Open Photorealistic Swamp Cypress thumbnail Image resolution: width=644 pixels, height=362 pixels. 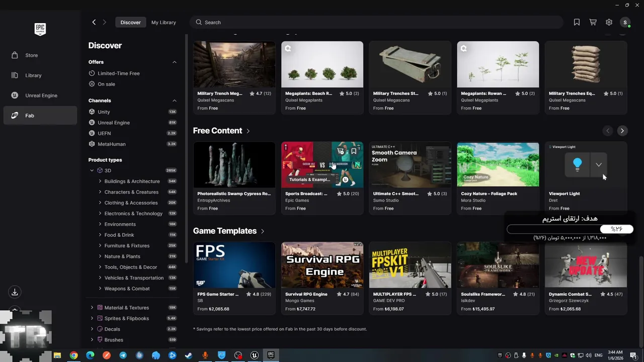point(234,164)
